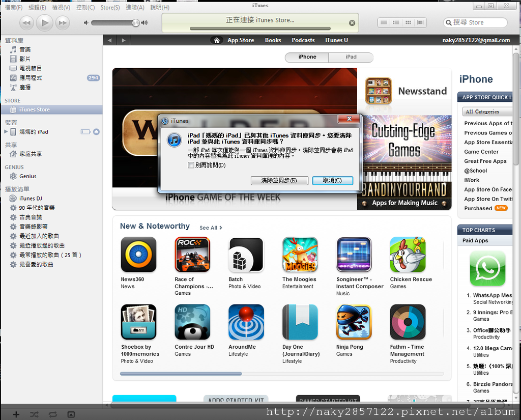This screenshot has width=521, height=420.
Task: Open the News360 app icon
Action: tap(138, 255)
